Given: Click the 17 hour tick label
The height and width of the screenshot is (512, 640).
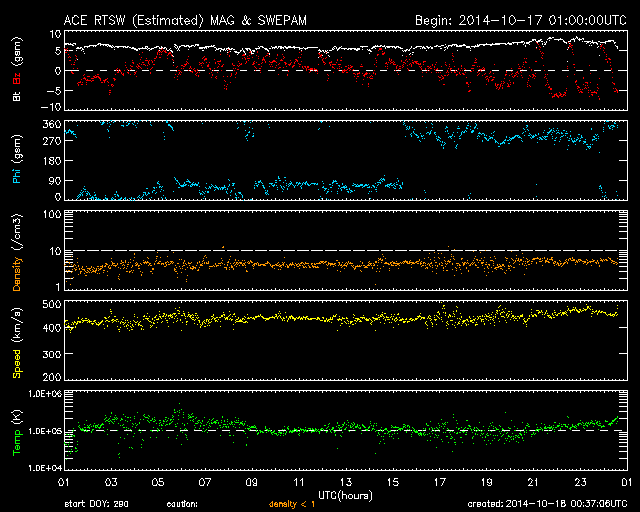Looking at the screenshot, I should (x=439, y=483).
